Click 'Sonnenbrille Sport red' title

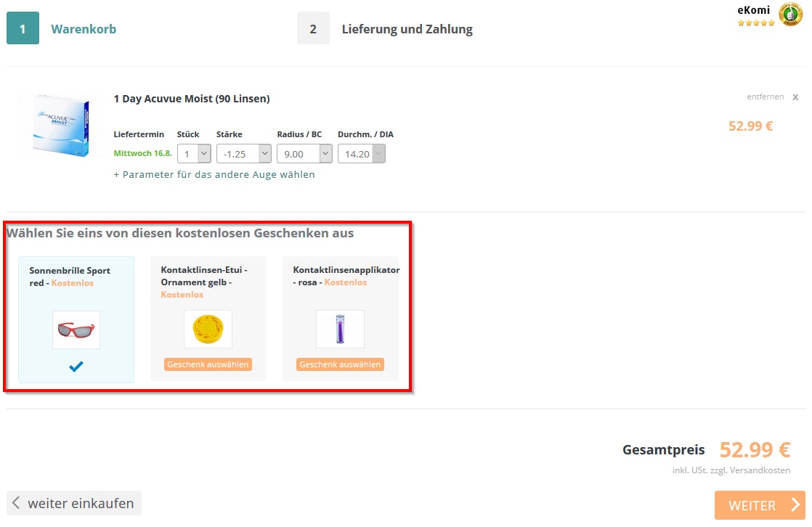(x=70, y=276)
